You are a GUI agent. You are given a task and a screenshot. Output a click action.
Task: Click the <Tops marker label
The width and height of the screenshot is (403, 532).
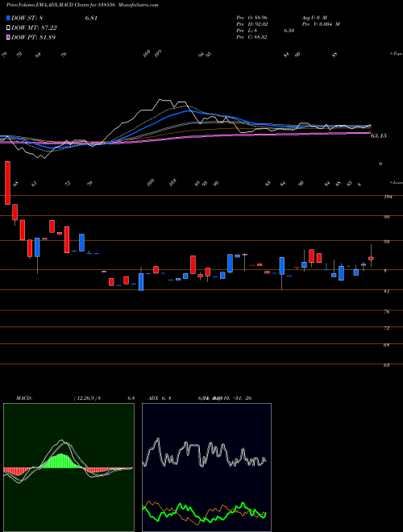396,54
